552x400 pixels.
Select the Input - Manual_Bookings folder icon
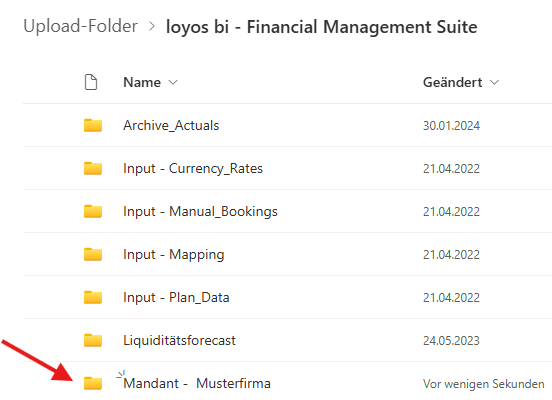pos(93,211)
